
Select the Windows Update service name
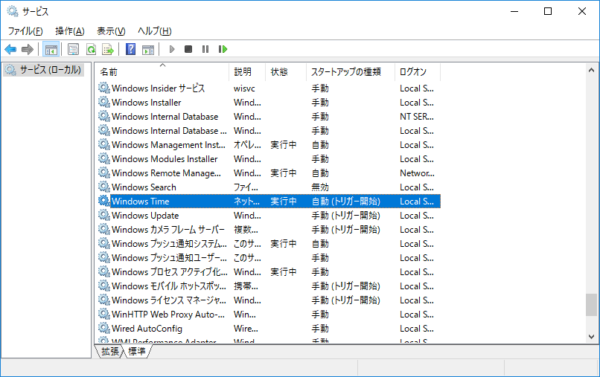145,215
